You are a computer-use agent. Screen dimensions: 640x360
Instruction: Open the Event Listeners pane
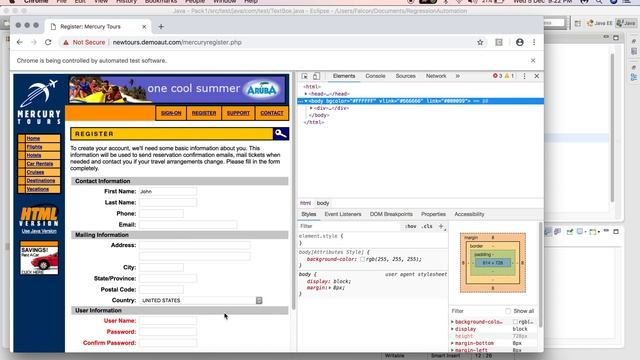(343, 214)
